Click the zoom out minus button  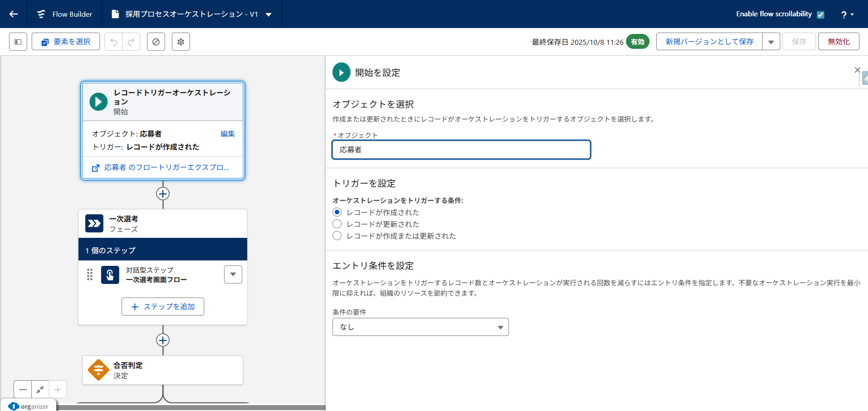click(x=23, y=389)
